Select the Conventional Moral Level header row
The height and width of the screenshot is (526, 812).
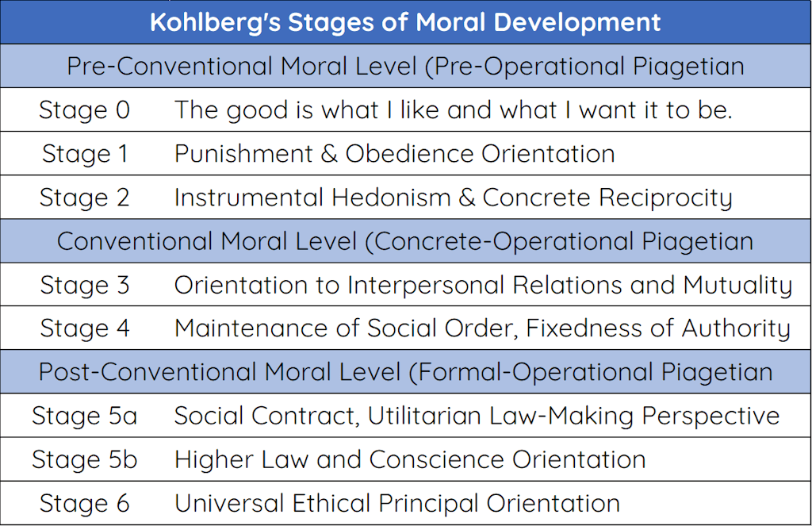[405, 240]
